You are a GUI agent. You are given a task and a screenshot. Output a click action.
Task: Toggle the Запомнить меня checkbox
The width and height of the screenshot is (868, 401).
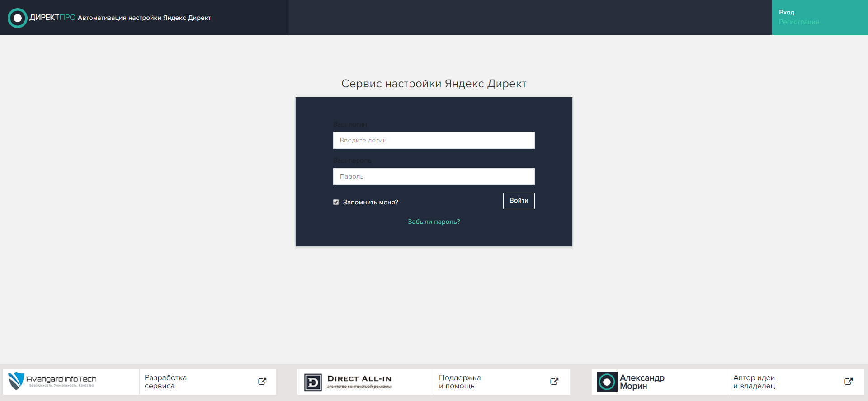pyautogui.click(x=336, y=202)
